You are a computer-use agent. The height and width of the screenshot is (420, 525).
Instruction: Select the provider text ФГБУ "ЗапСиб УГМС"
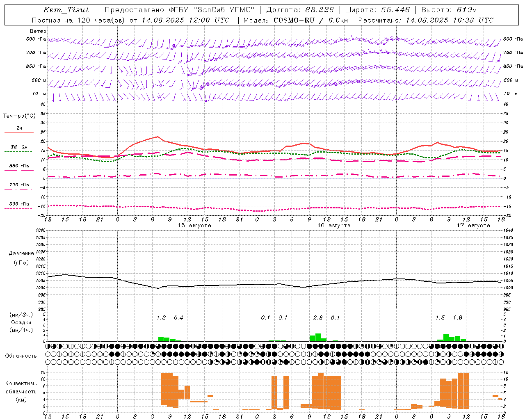(x=212, y=10)
